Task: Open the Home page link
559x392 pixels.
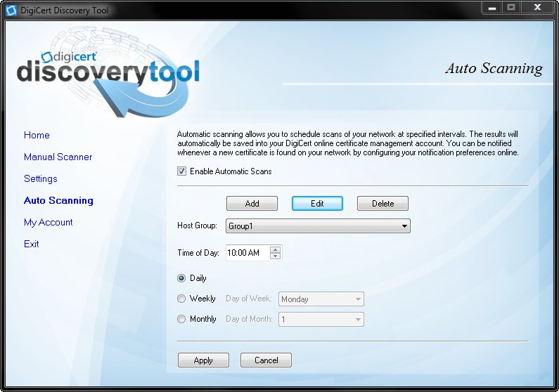Action: click(37, 135)
